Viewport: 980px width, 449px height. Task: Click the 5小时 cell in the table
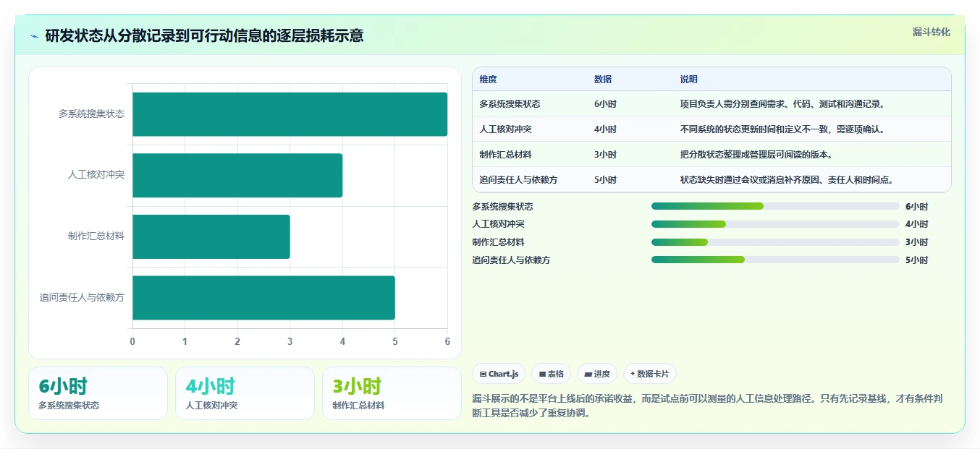605,180
